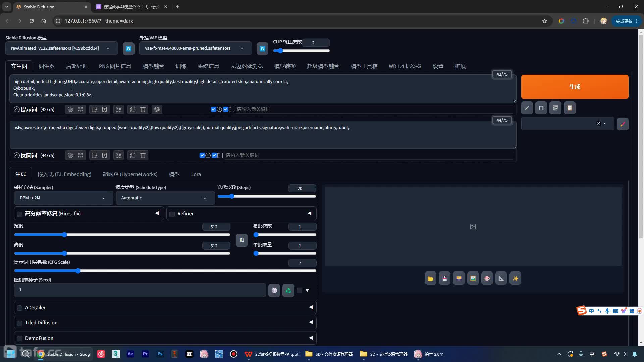The width and height of the screenshot is (644, 362).
Task: Open the styles dropdown arrow under Generate
Action: click(x=605, y=124)
